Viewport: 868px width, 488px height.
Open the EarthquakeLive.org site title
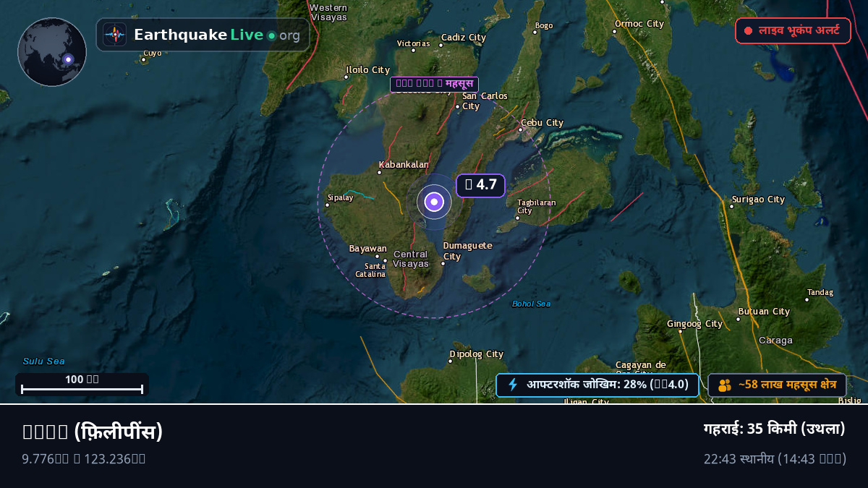tap(216, 35)
